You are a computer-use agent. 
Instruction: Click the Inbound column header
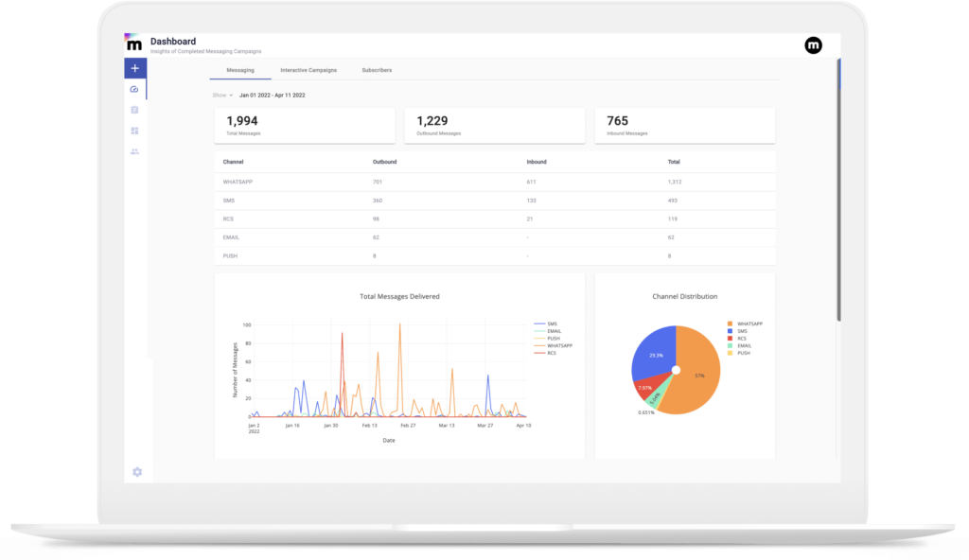(537, 162)
